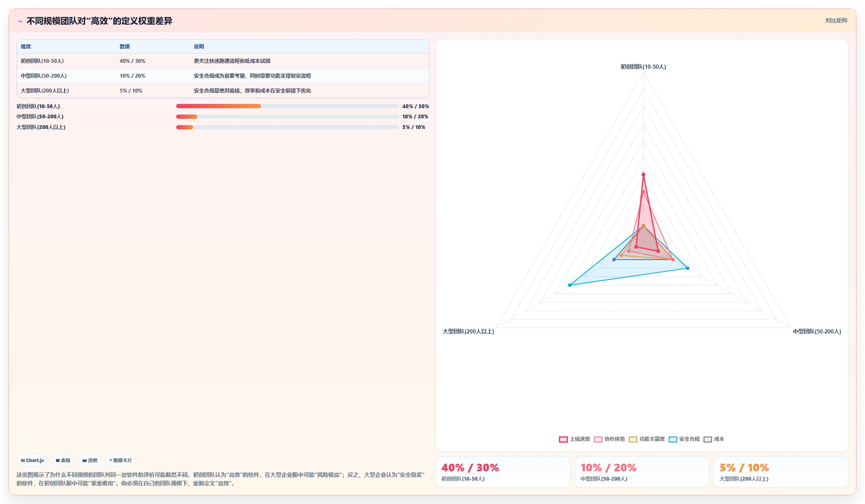Click table cell 5% / 10%
This screenshot has height=504, width=865.
[x=131, y=91]
